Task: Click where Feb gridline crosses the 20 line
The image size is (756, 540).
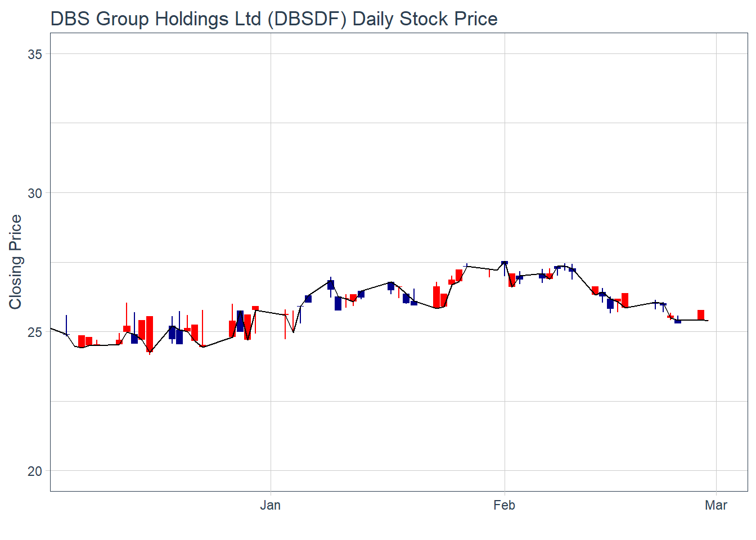Action: 505,471
